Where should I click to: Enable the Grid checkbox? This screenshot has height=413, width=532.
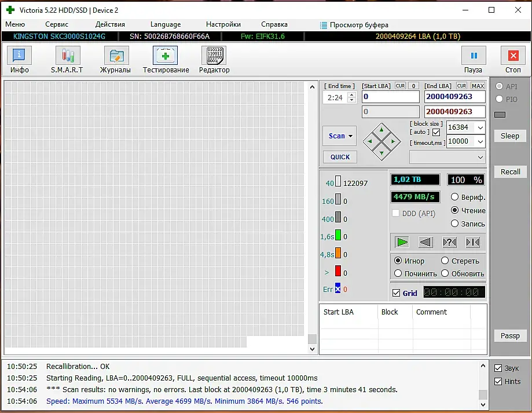[x=397, y=293]
